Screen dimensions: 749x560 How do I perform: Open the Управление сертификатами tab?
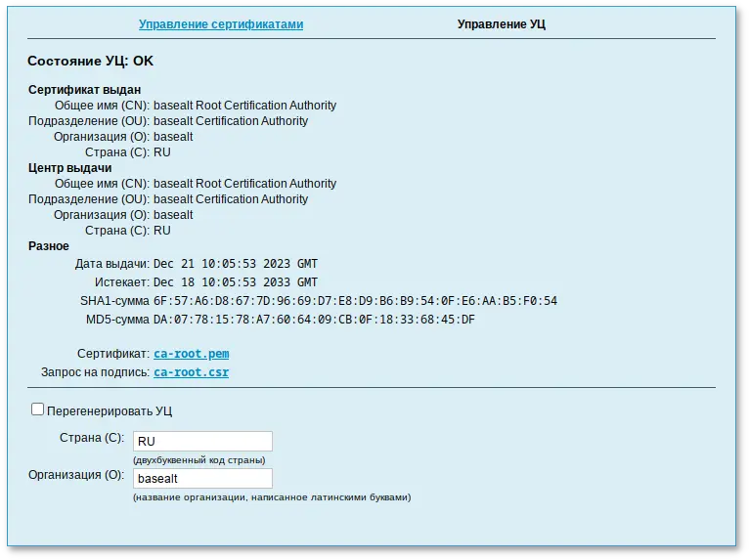pos(221,24)
